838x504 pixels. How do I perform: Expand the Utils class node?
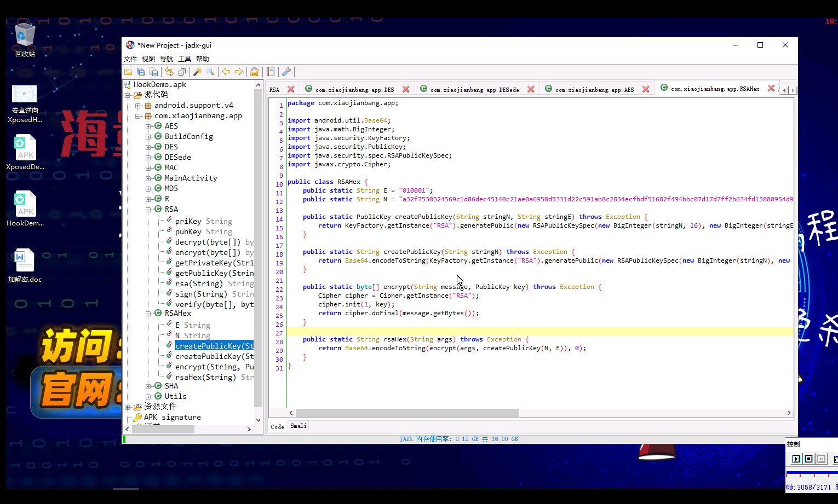148,397
